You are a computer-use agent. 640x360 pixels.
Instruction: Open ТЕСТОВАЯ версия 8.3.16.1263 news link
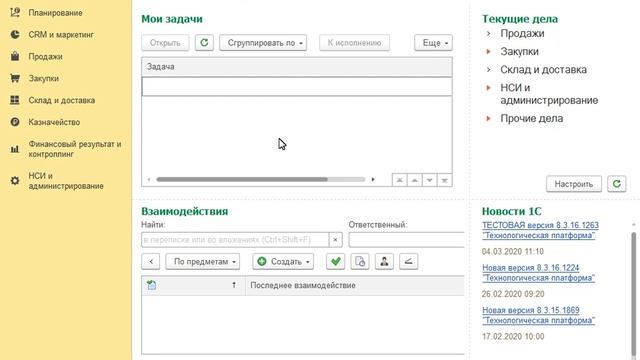pos(540,230)
